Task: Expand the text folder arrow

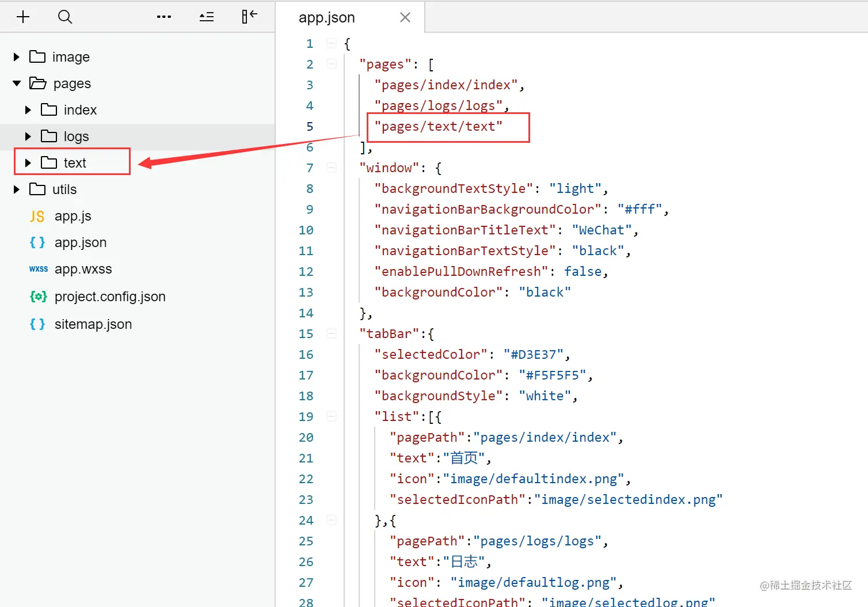Action: click(x=28, y=163)
